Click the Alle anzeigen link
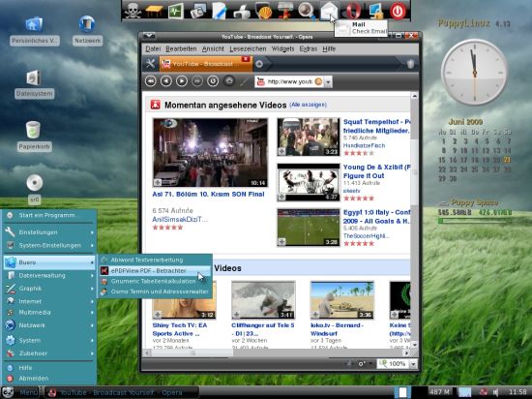This screenshot has height=399, width=532. click(x=308, y=105)
